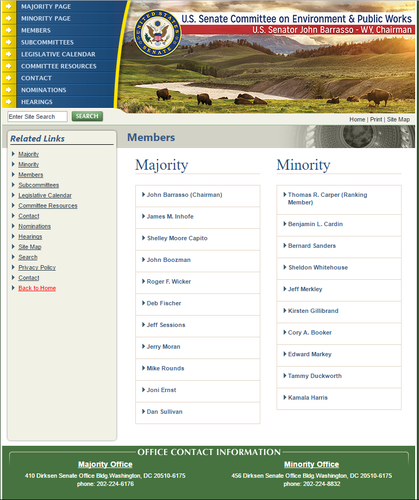Open Hearings in Related Links
The image size is (419, 500).
pyautogui.click(x=30, y=237)
